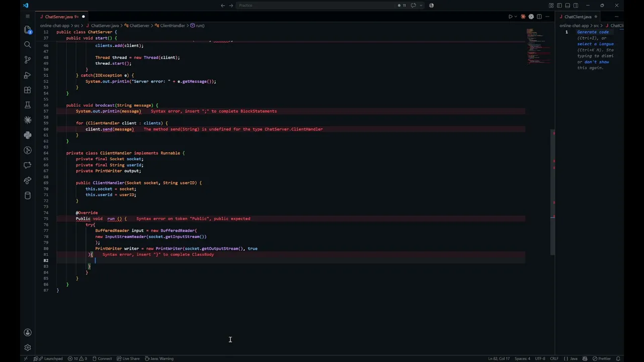Click src breadcrumb in ChatClient editor
The image size is (644, 362).
tap(596, 26)
